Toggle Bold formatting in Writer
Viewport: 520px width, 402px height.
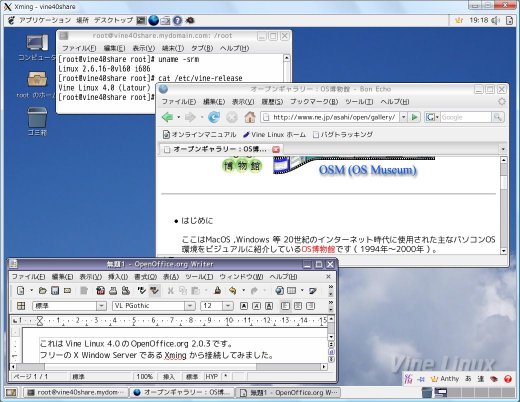[244, 306]
